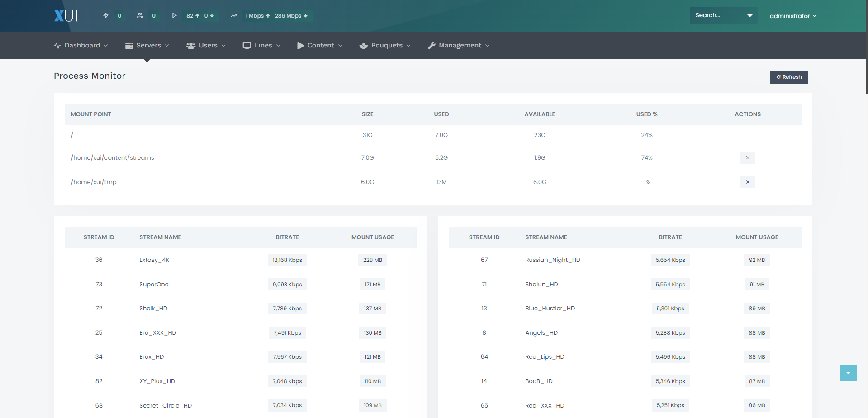Open the administrator account dropdown
Viewport: 868px width, 418px height.
[793, 16]
